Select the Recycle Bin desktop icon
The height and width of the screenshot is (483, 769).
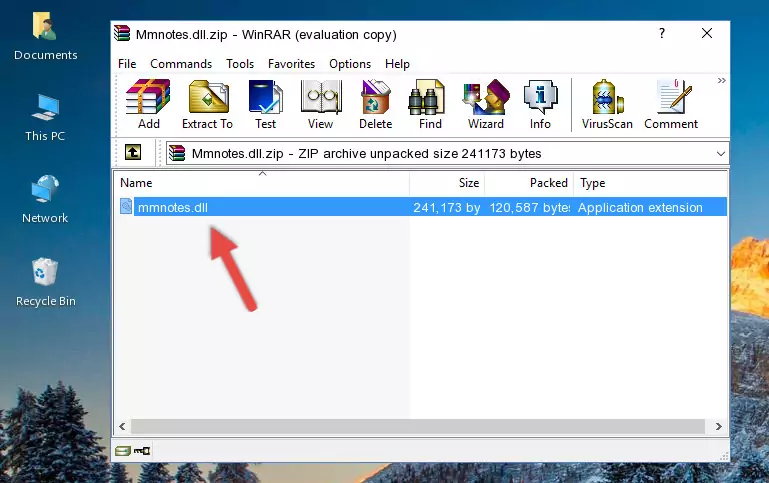coord(46,282)
